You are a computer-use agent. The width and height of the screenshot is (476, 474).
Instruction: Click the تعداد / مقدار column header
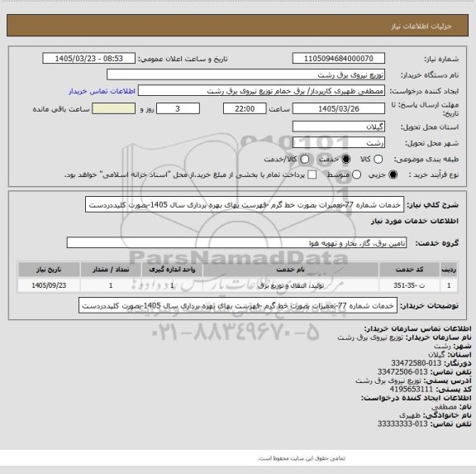(111, 270)
